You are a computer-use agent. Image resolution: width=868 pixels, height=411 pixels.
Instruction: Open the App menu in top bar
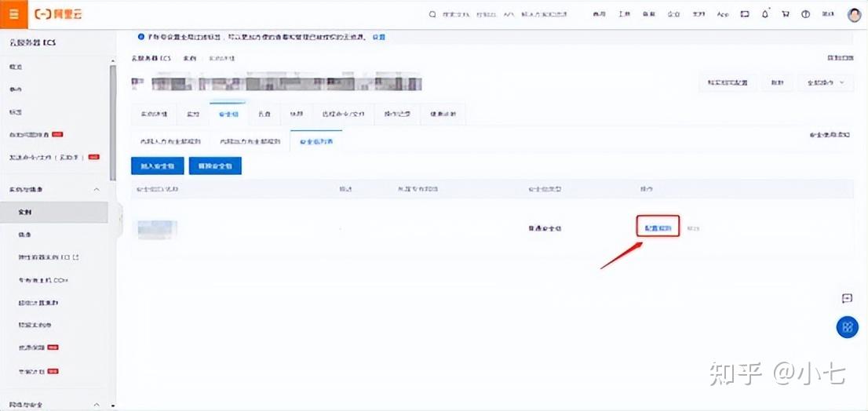(x=722, y=14)
